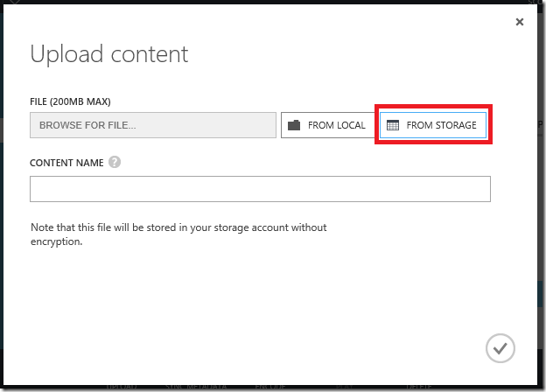Confirm upload with the checkmark button
The height and width of the screenshot is (392, 546).
tap(500, 348)
